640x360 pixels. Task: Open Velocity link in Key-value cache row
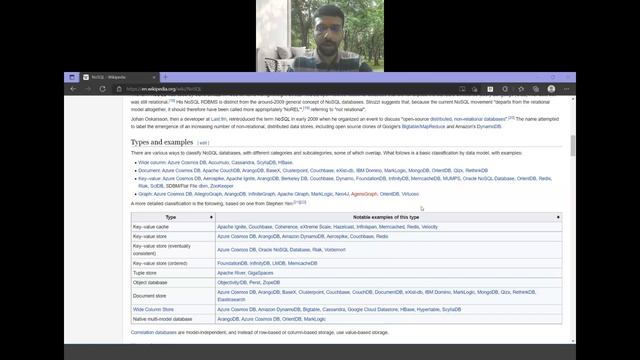[429, 227]
